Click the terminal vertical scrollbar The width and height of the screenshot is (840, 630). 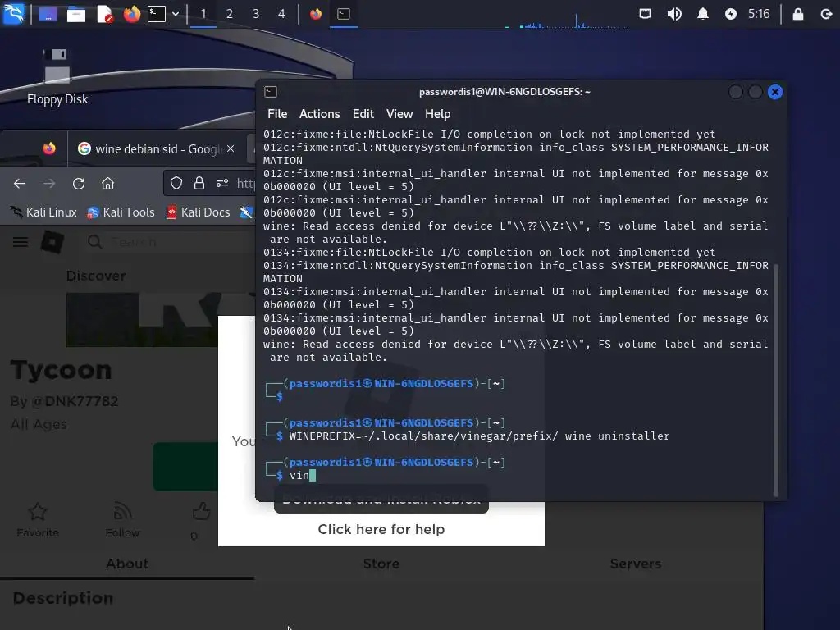coord(775,379)
